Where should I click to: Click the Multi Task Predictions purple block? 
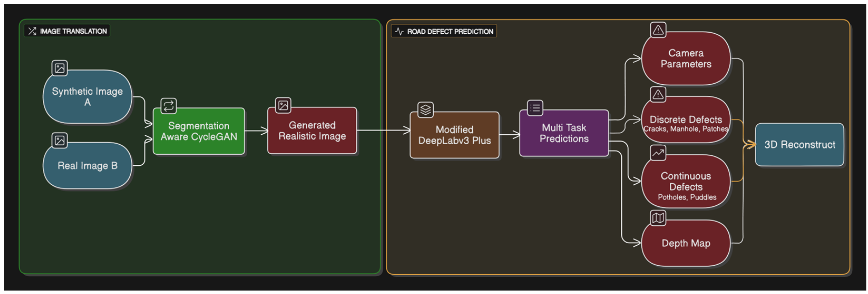pos(564,133)
